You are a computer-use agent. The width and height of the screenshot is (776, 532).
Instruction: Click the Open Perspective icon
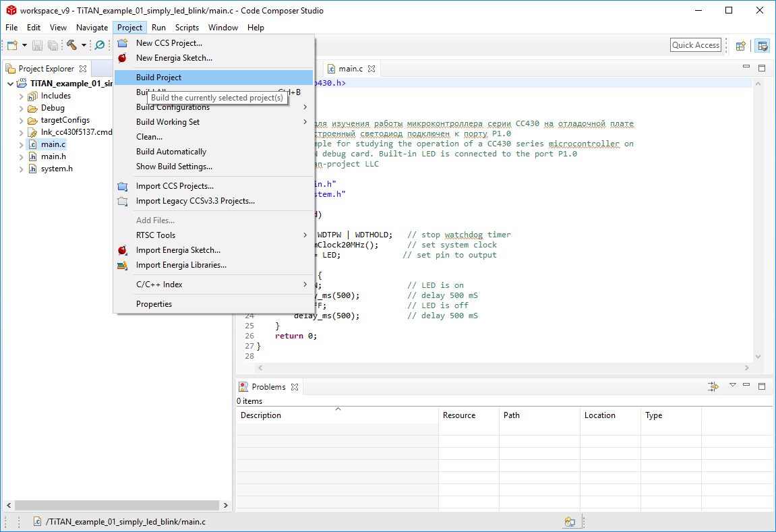[x=741, y=46]
